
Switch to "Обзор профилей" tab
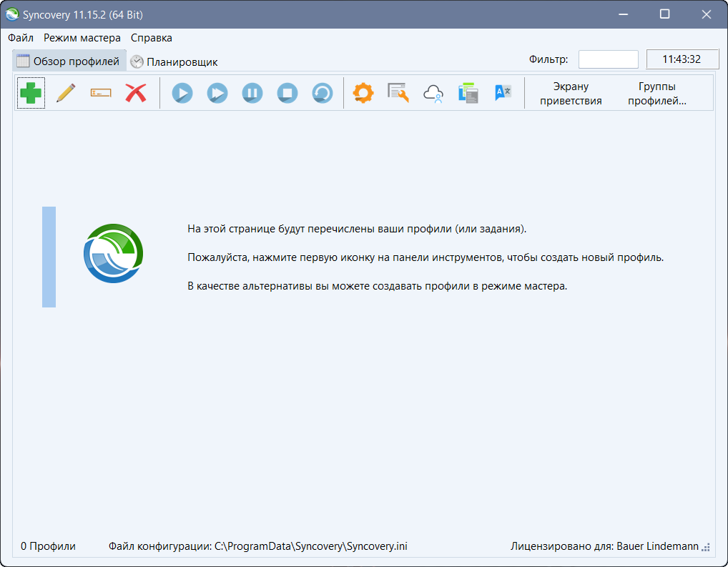click(69, 61)
